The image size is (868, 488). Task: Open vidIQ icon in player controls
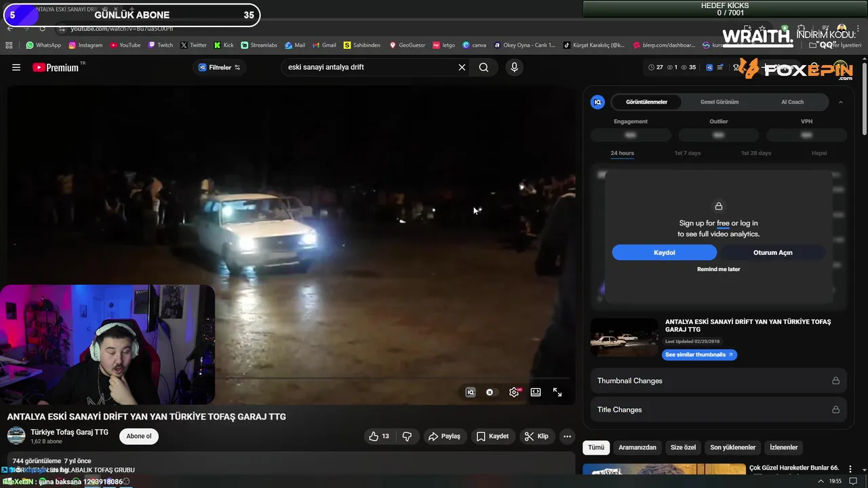471,392
